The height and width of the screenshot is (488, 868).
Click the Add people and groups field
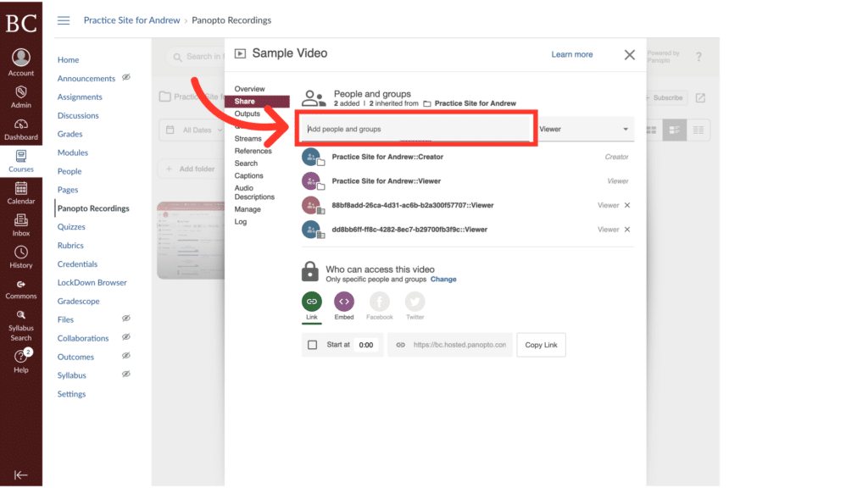(415, 129)
